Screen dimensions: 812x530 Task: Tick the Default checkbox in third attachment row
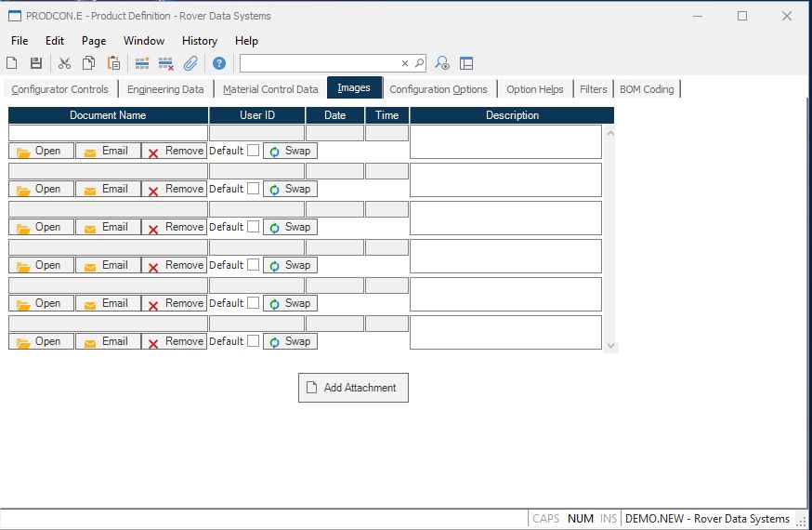[253, 227]
